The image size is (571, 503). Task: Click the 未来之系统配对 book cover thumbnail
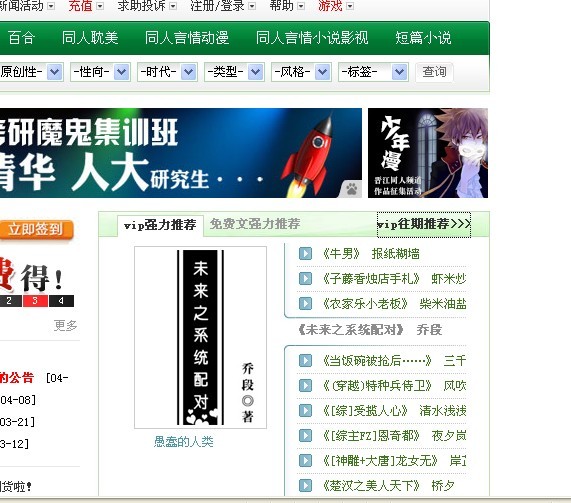(200, 337)
